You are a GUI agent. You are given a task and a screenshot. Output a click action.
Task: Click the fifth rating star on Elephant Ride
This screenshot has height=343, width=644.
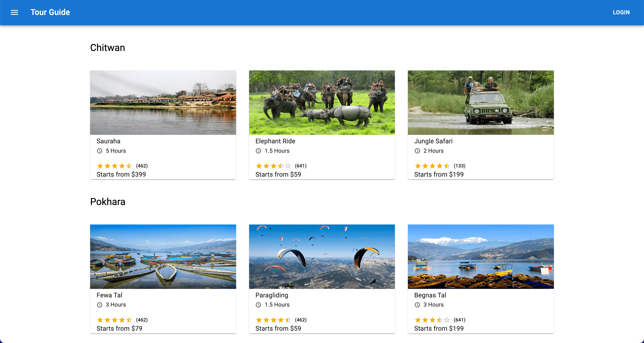pyautogui.click(x=288, y=166)
